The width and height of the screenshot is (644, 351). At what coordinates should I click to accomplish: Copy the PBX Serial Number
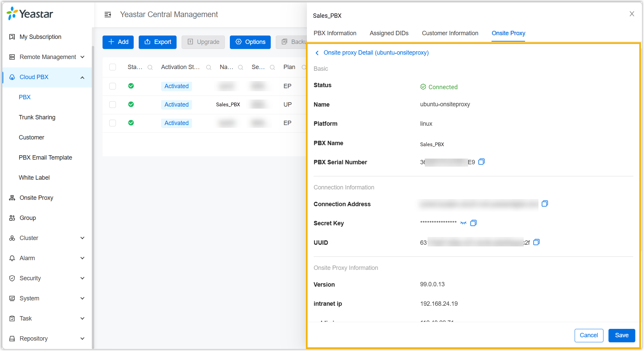coord(481,162)
